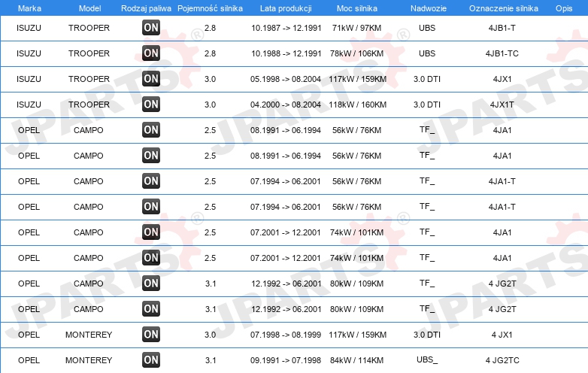
Task: Click capacity 3.0 in the 4JX1T row
Action: pos(210,105)
